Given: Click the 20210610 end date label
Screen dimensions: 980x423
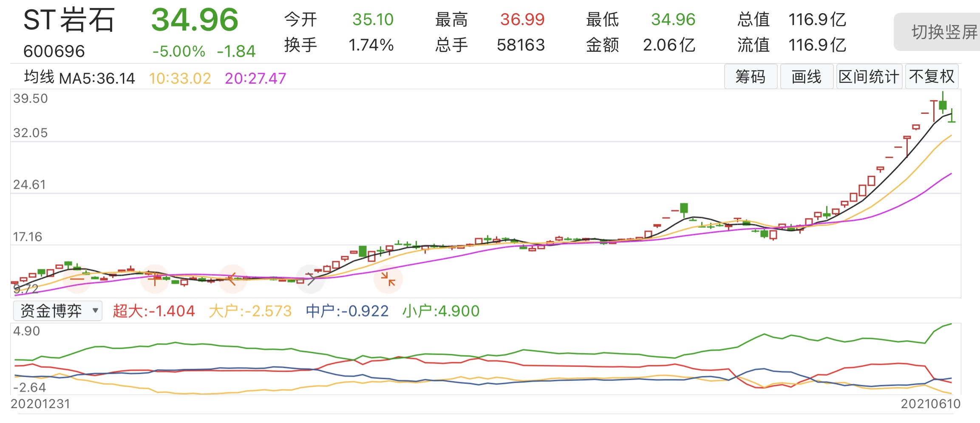Looking at the screenshot, I should tap(931, 404).
